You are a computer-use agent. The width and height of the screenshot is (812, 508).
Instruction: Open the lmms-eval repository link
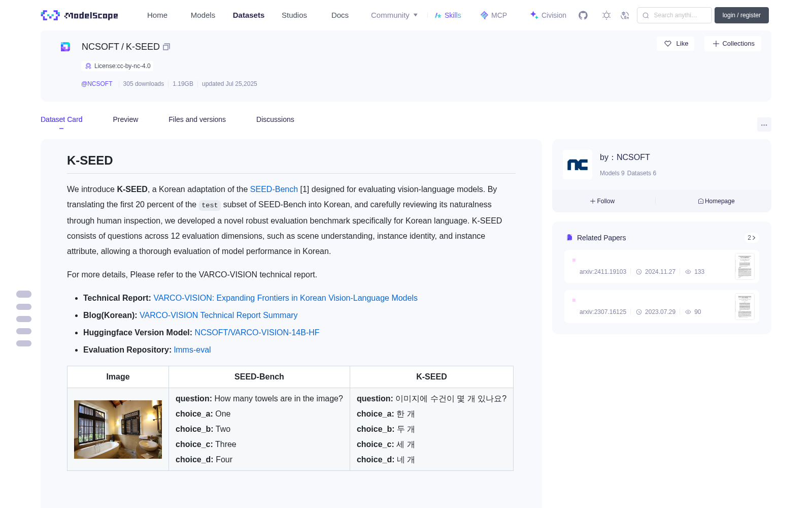tap(192, 350)
